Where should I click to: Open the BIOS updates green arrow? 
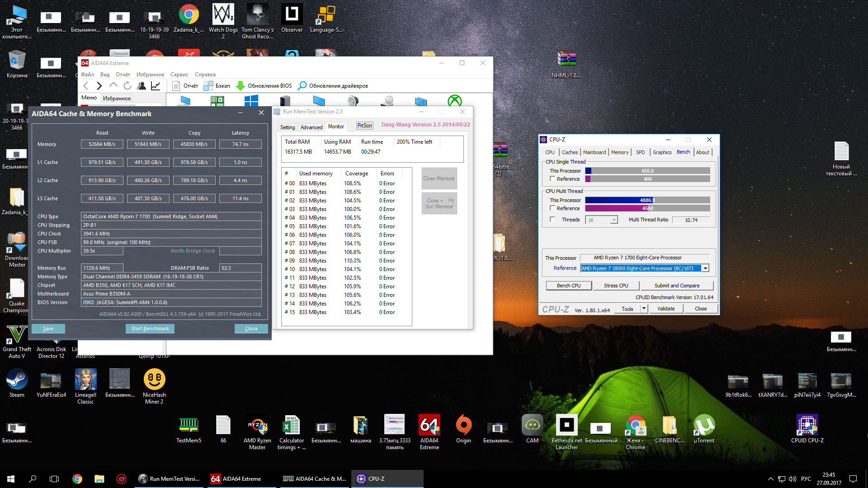(x=241, y=86)
